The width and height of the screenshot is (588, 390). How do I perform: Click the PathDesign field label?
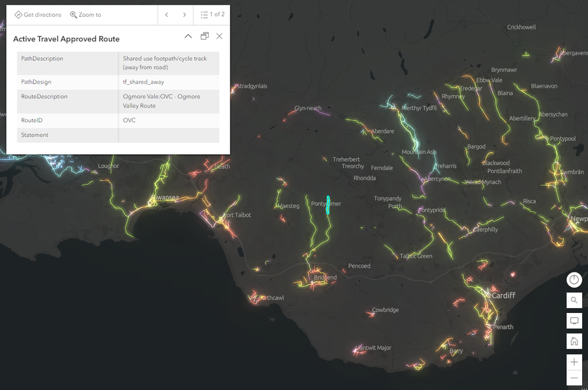pyautogui.click(x=36, y=82)
